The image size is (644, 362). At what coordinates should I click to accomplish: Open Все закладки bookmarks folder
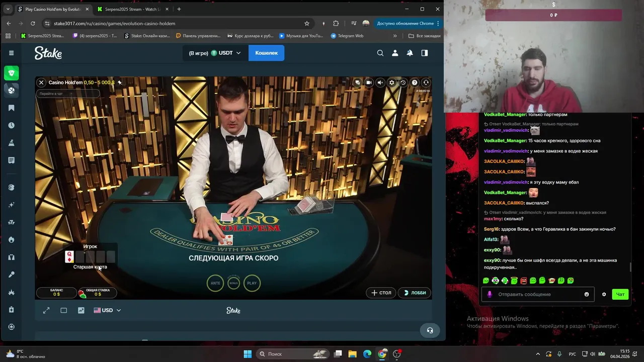[x=424, y=36]
